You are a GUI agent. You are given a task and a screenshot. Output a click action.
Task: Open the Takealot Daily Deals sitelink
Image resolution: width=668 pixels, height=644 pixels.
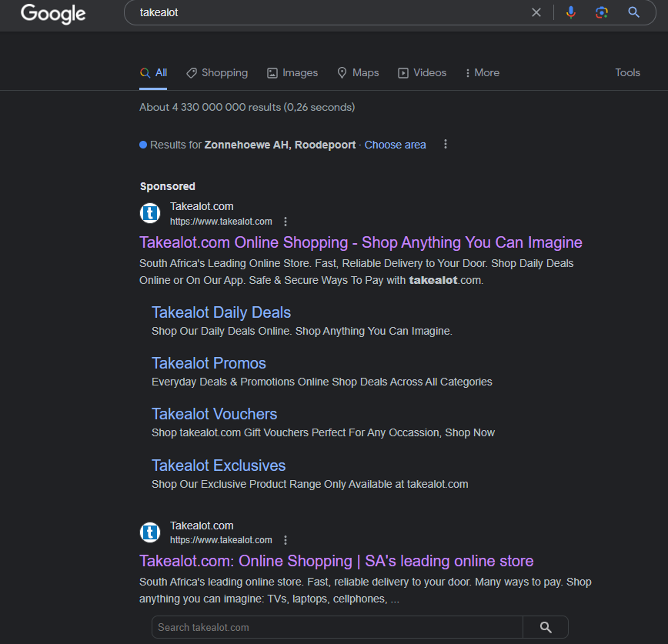[221, 312]
